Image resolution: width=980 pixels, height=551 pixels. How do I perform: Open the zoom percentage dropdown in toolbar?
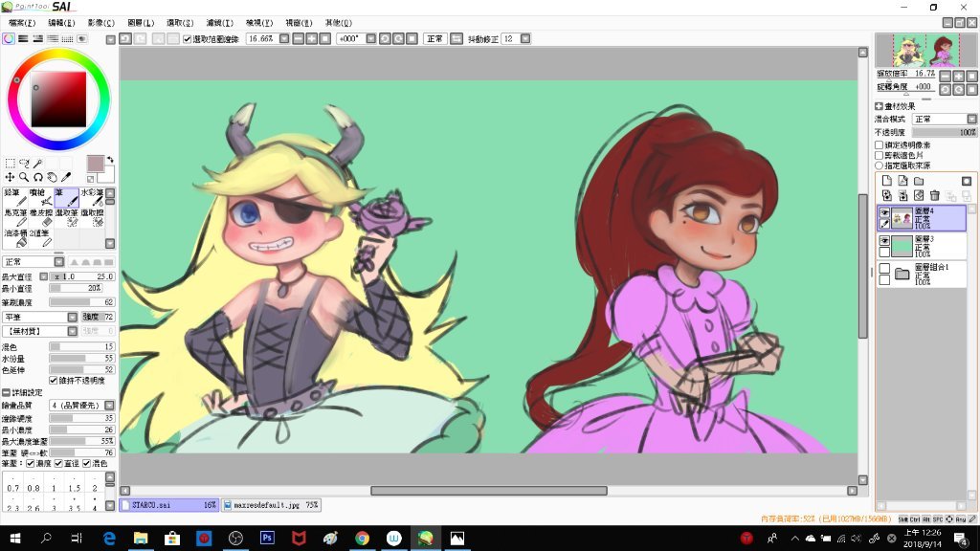coord(283,38)
